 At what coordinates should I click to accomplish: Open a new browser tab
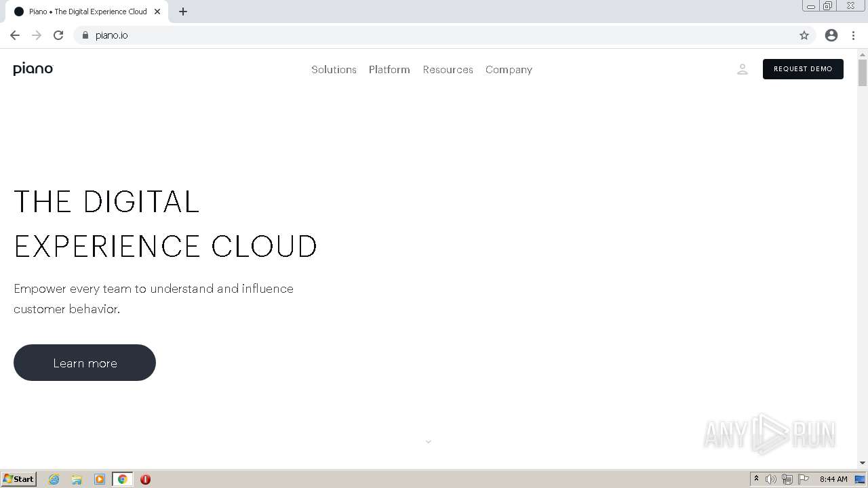[x=183, y=12]
